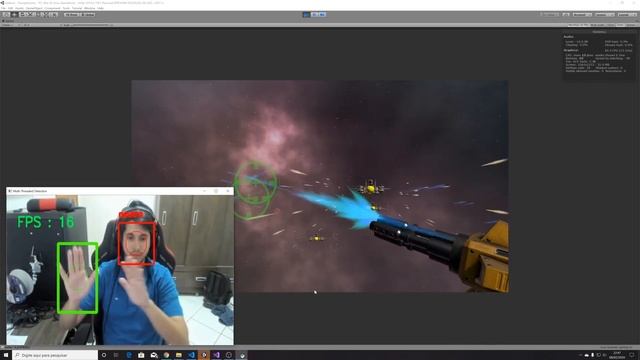Click the Step frame button in Unity
Viewport: 640px width, 360px height.
tap(322, 14)
